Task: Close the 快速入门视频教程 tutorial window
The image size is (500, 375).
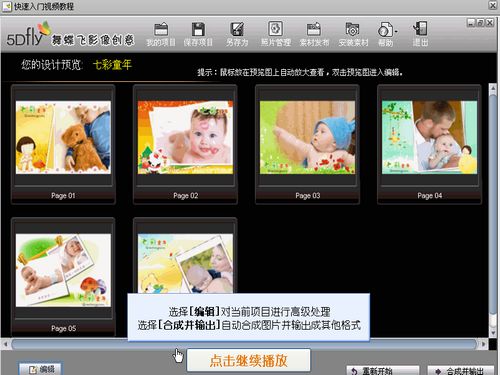Action: pyautogui.click(x=493, y=5)
